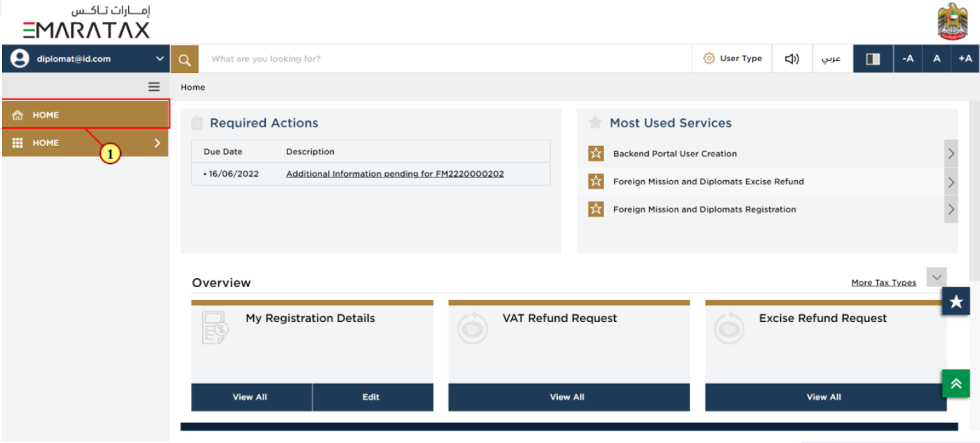Screen dimensions: 980x443
Task: Toggle the audio speaker icon
Action: click(792, 59)
